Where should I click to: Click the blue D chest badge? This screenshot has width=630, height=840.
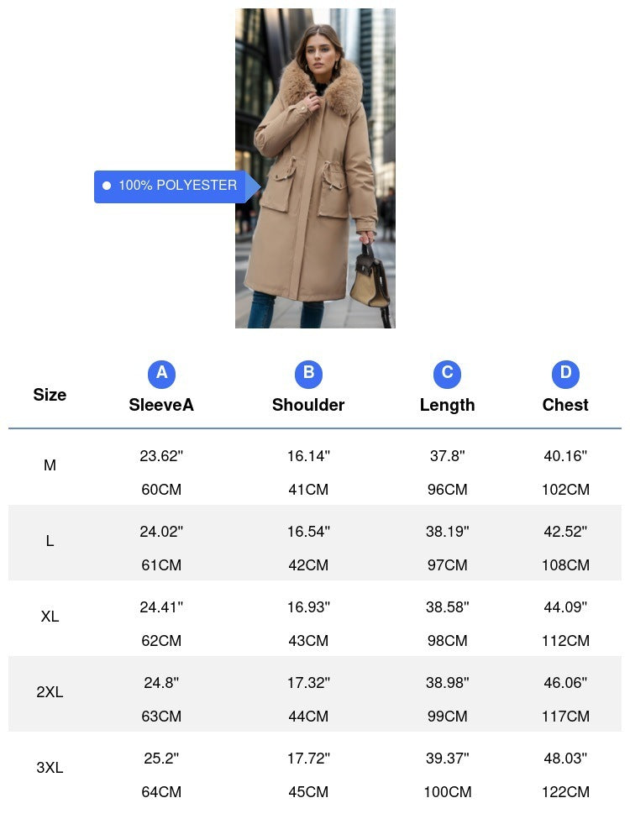pyautogui.click(x=565, y=374)
